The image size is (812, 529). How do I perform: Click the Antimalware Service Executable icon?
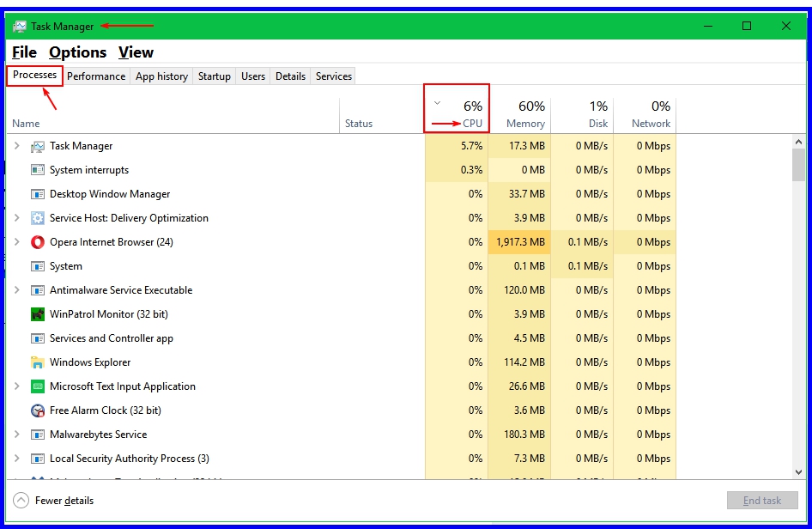[37, 290]
